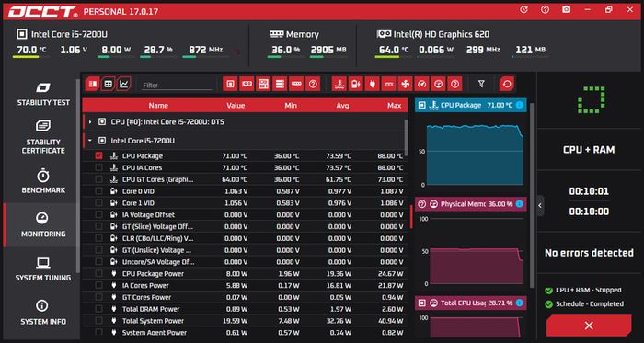Check the CPU GT Cores checkbox
This screenshot has height=343, width=644.
(98, 179)
